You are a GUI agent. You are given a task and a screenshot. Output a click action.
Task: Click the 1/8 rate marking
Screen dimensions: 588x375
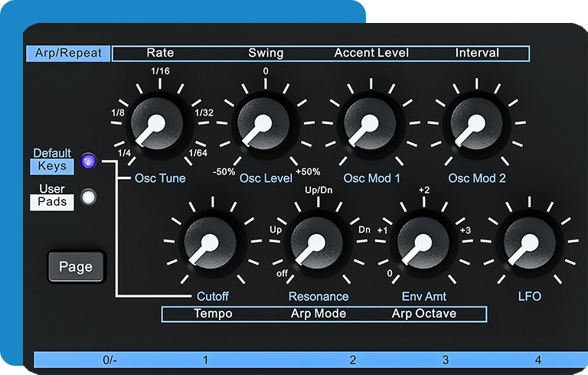point(118,112)
